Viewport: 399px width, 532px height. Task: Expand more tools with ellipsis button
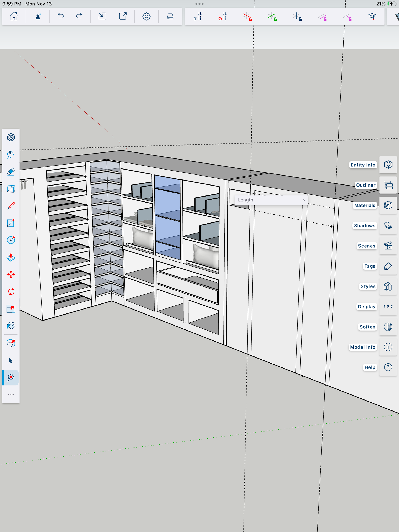click(x=11, y=394)
